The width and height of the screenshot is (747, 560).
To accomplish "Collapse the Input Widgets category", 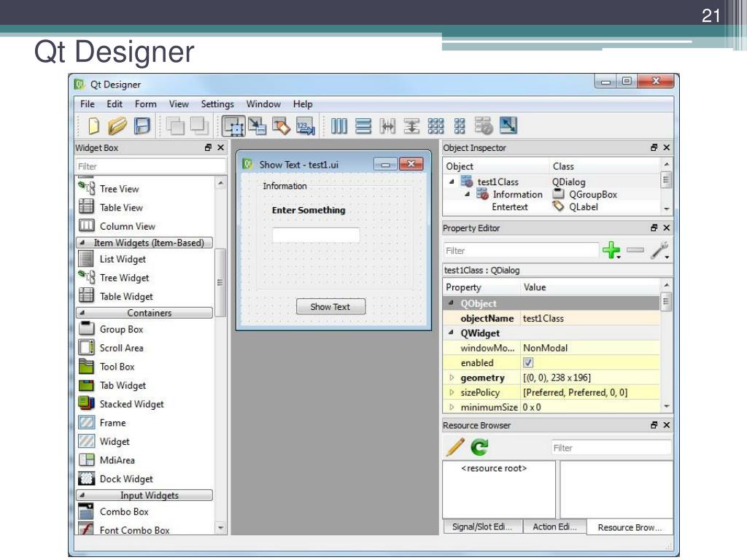I will 82,495.
